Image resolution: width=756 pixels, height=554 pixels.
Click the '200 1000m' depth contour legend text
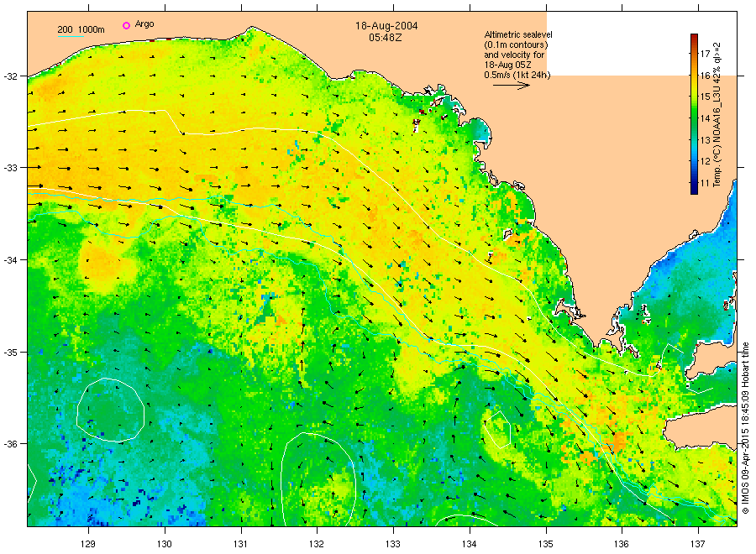[81, 29]
